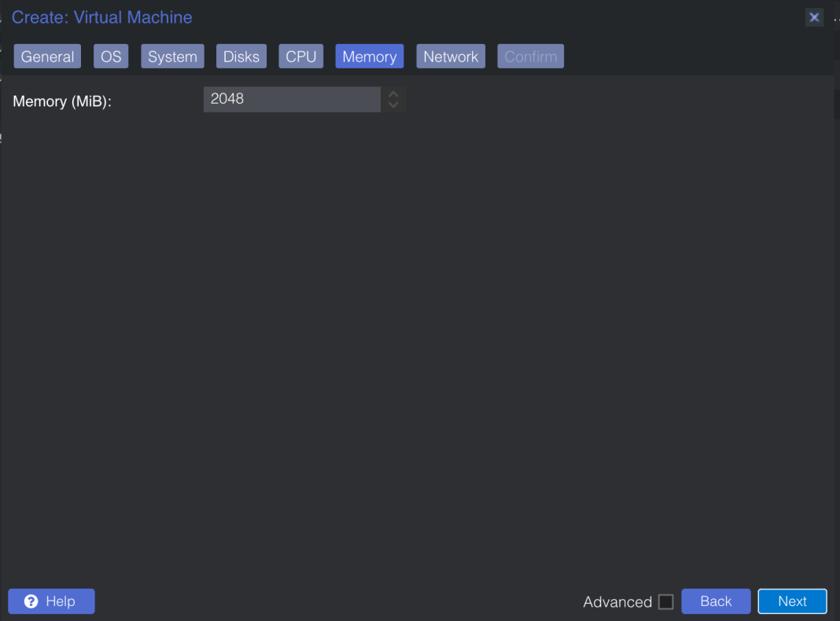Click the Memory (MiB) input field
This screenshot has height=621, width=840.
[291, 99]
